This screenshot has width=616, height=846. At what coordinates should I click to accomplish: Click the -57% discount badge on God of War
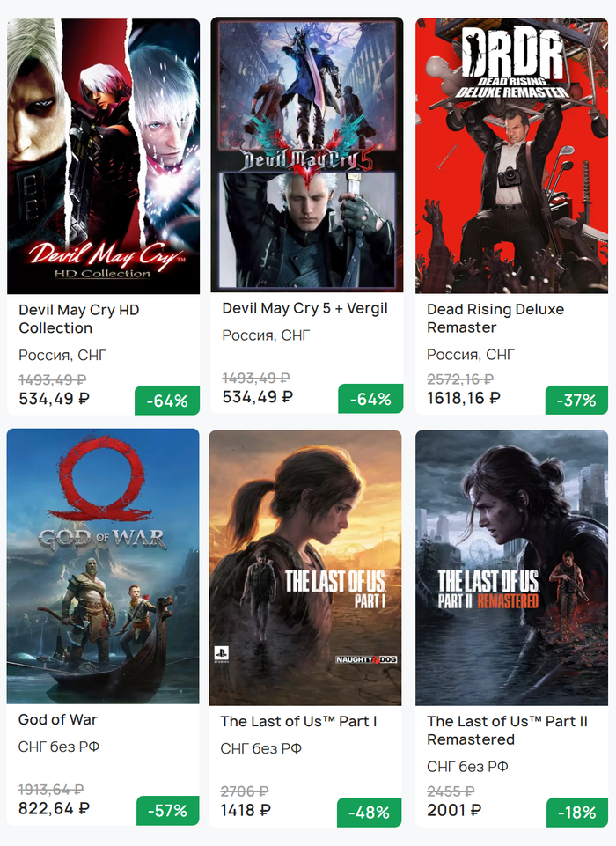[168, 811]
